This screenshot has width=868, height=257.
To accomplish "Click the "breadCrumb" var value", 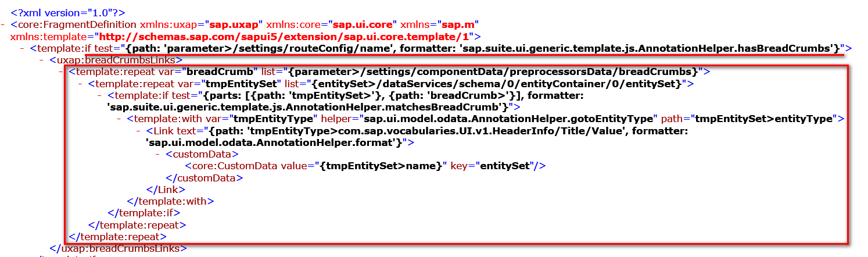I will [x=220, y=72].
